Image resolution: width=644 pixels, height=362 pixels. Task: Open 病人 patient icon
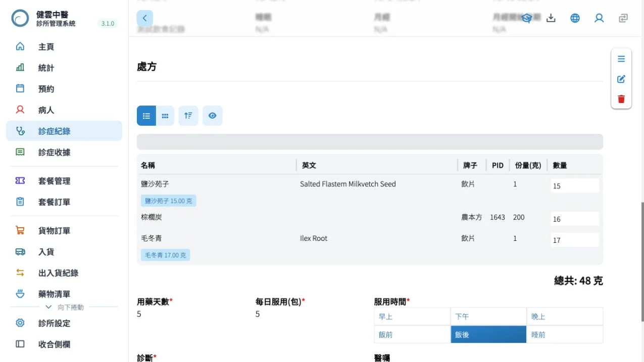20,110
